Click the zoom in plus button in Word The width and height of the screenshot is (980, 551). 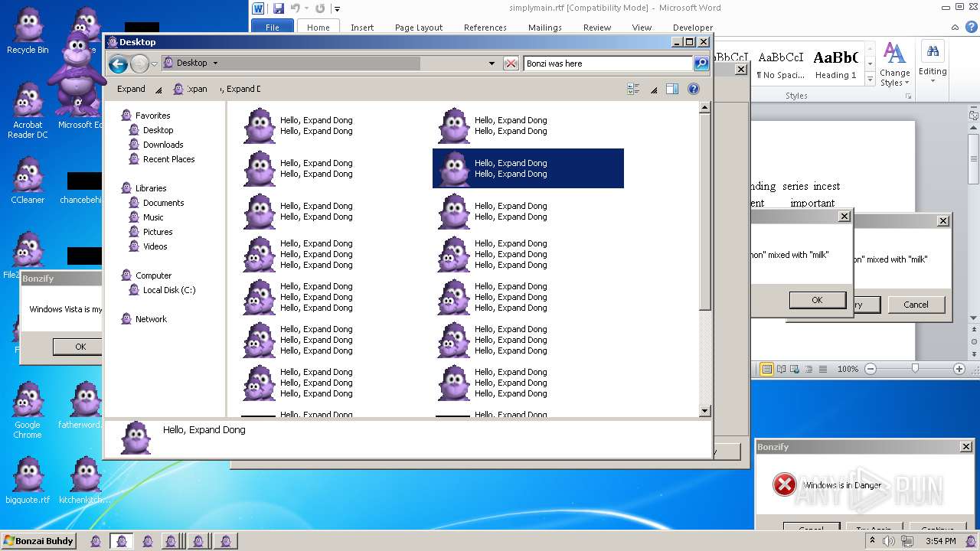(959, 369)
